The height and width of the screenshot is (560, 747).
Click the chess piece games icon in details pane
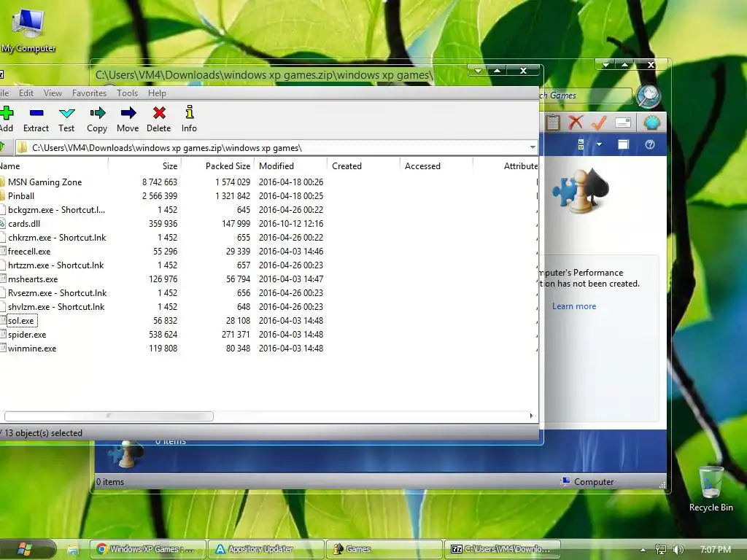click(x=126, y=453)
